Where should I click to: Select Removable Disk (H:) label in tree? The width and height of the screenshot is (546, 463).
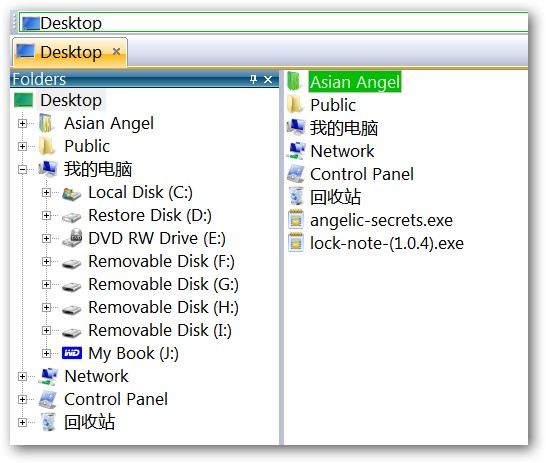coord(163,307)
